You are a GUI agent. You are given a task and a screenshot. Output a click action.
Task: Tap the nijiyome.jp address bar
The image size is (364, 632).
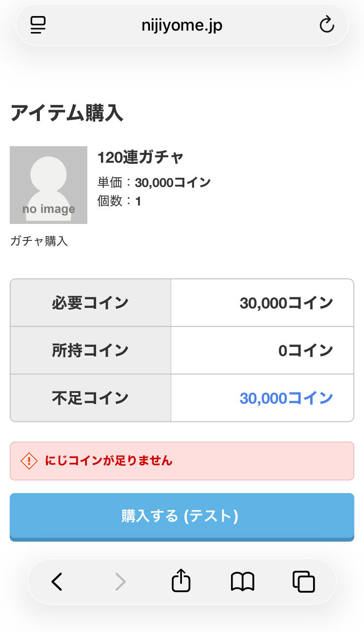(182, 25)
